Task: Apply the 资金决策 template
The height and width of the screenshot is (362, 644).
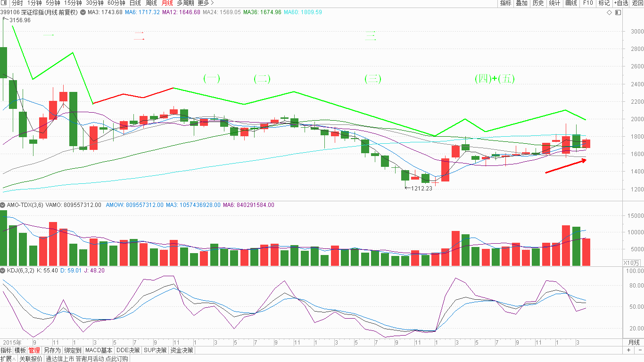Action: [182, 350]
